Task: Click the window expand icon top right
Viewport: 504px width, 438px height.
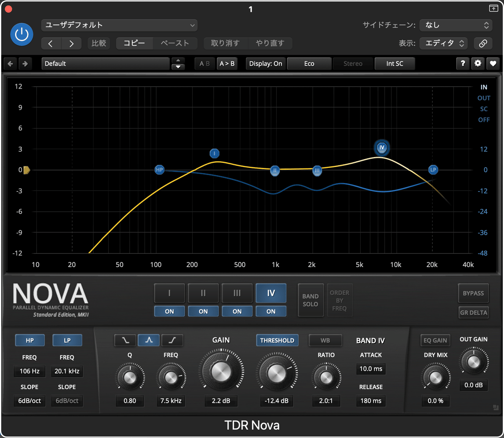Action: tap(493, 8)
